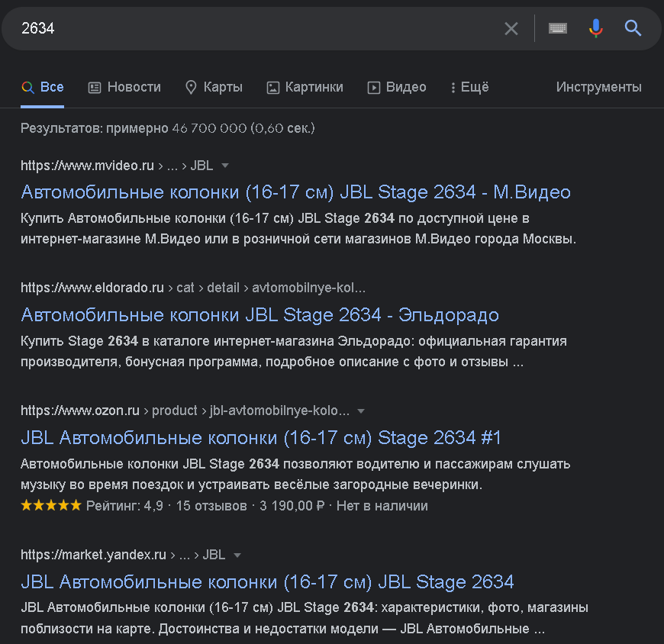The height and width of the screenshot is (644, 664).
Task: Click the Видео play icon
Action: click(373, 88)
